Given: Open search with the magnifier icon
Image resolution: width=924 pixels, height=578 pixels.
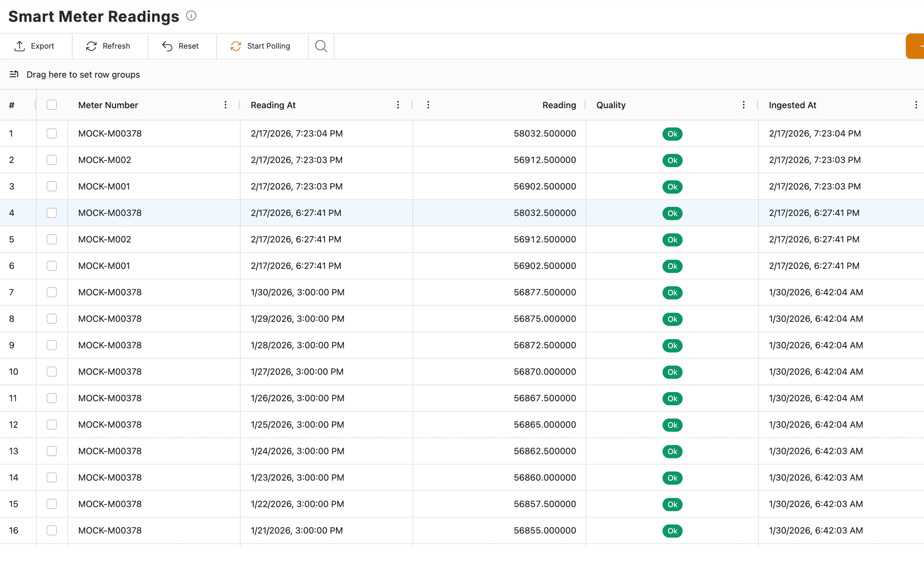Looking at the screenshot, I should coord(321,46).
